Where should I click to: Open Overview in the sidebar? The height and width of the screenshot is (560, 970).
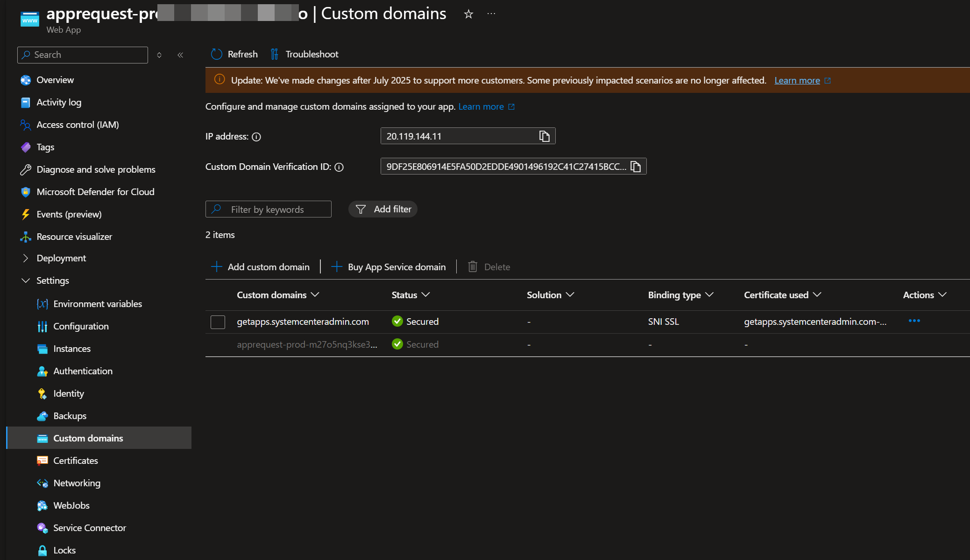tap(55, 80)
